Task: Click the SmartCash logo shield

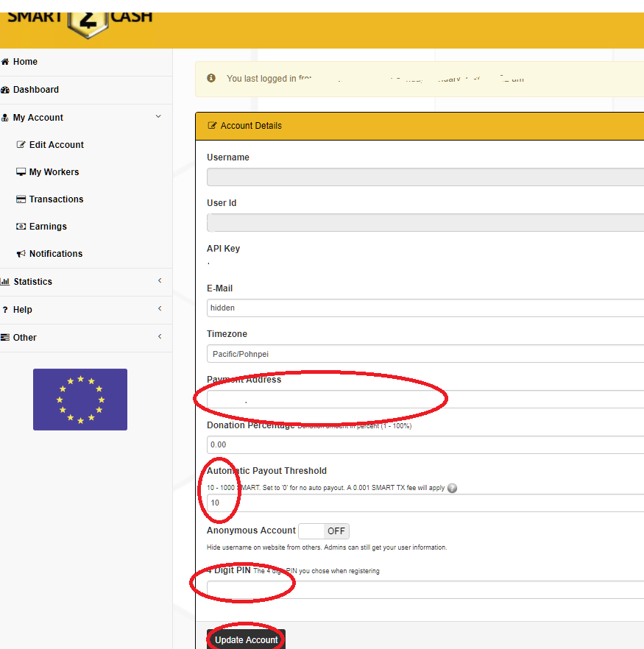Action: (x=88, y=24)
